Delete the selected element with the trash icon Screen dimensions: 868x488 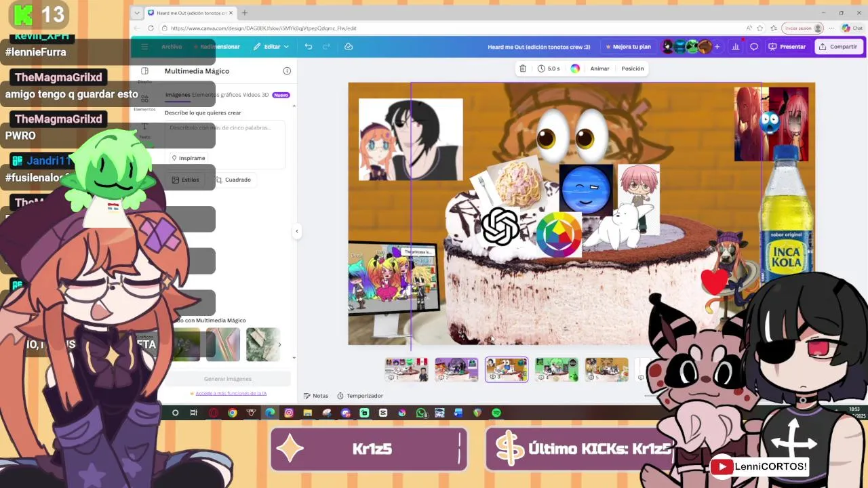[522, 68]
